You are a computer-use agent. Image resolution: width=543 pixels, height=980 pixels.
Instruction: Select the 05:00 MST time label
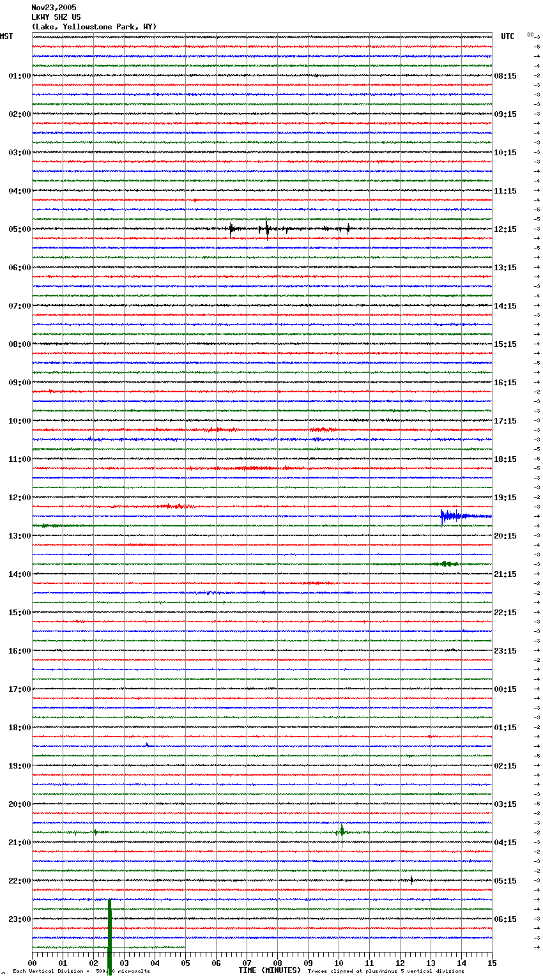[x=19, y=229]
